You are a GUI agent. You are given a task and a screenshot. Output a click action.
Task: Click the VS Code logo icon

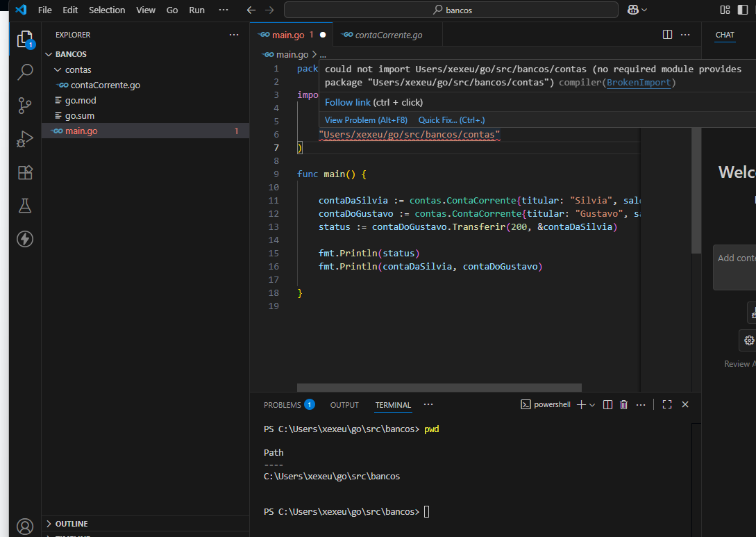coord(21,10)
